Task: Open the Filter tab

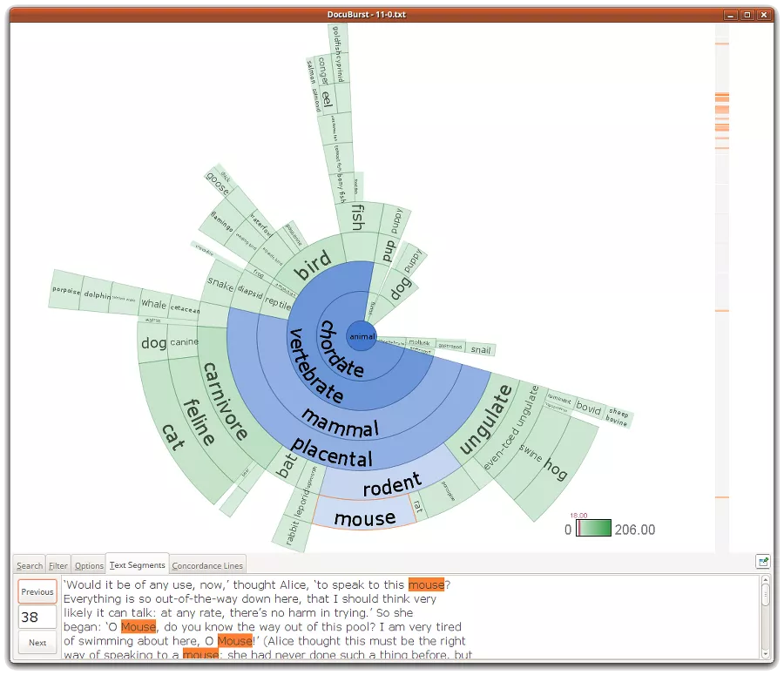Action: (x=57, y=564)
